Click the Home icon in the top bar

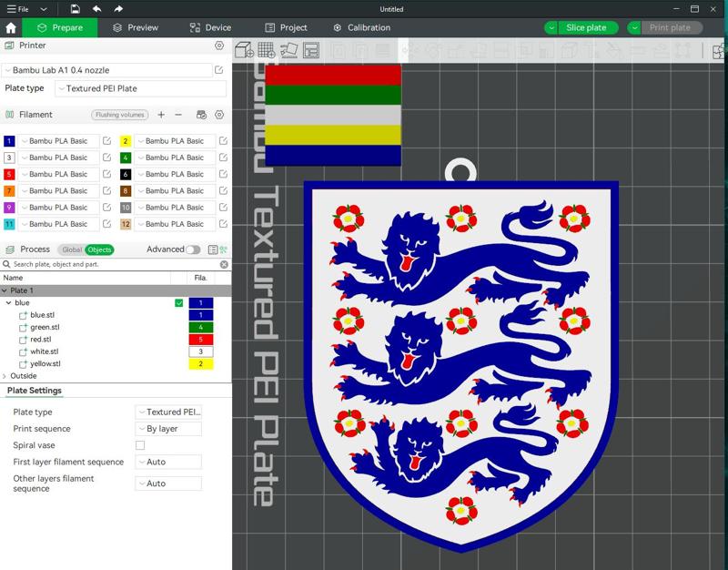[9, 27]
